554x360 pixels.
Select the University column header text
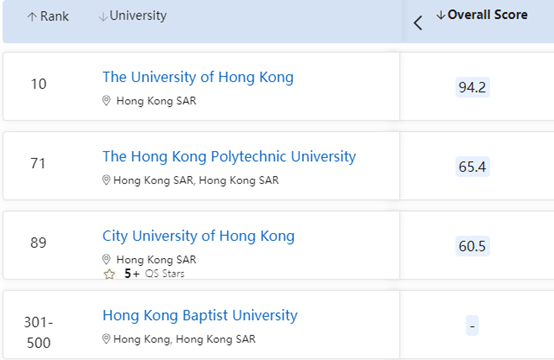[138, 16]
